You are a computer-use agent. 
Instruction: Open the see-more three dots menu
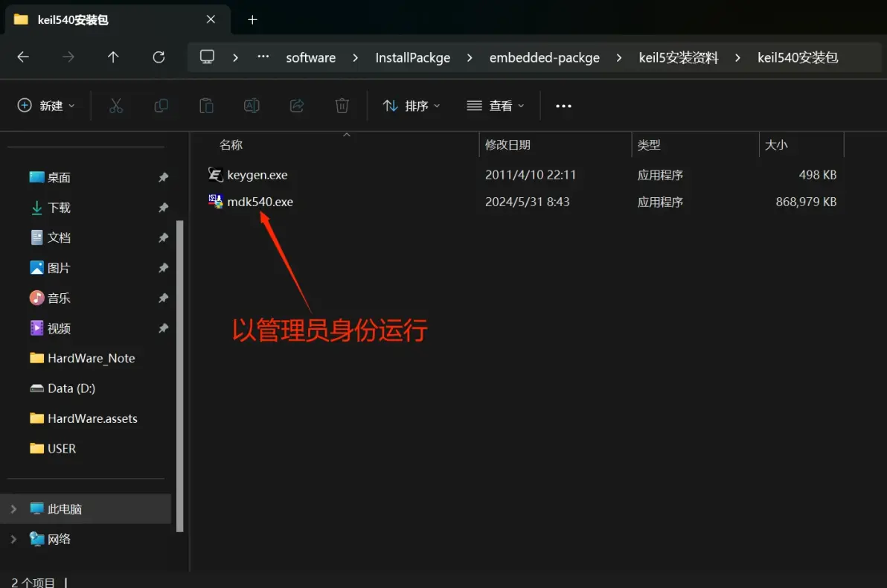pyautogui.click(x=563, y=106)
